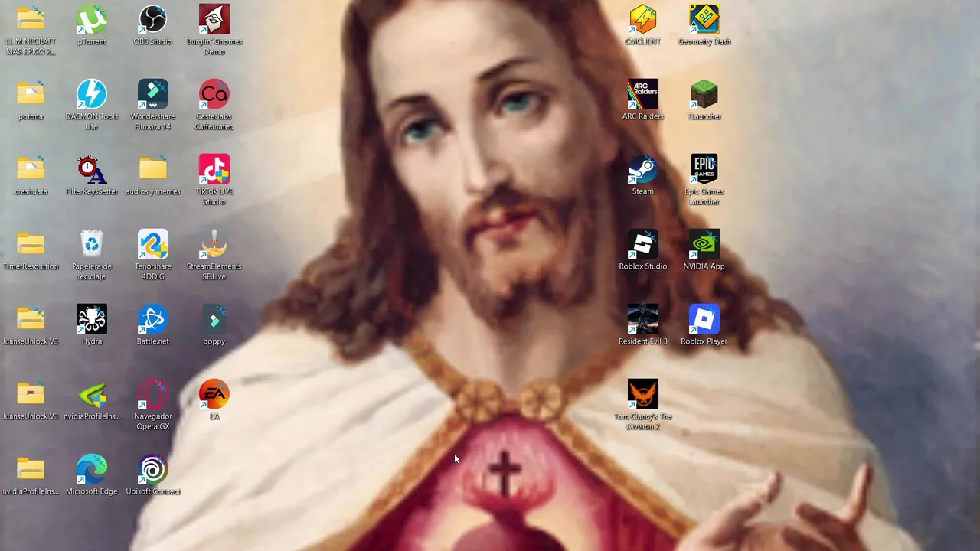Open the EA app icon

[214, 395]
